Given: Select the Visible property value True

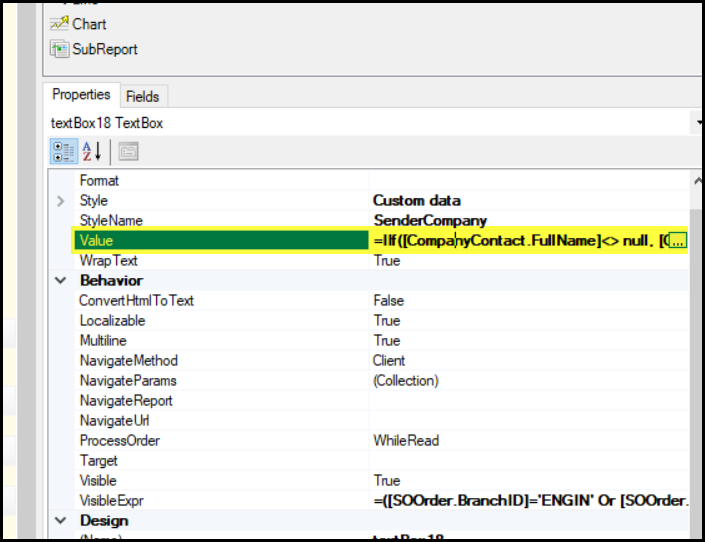Looking at the screenshot, I should (x=387, y=481).
